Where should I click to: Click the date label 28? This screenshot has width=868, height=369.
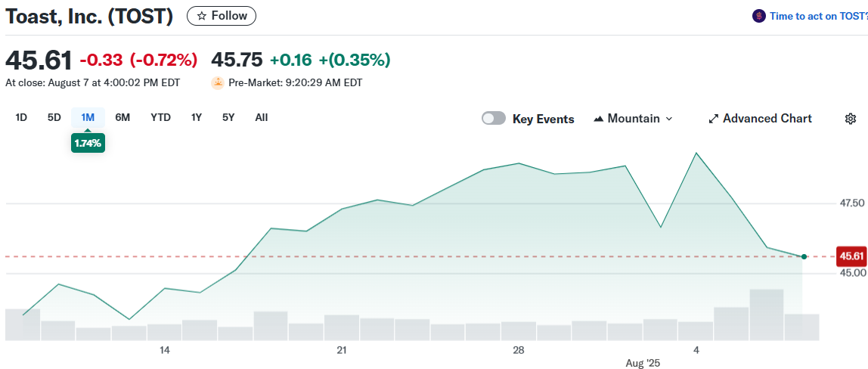[x=519, y=350]
